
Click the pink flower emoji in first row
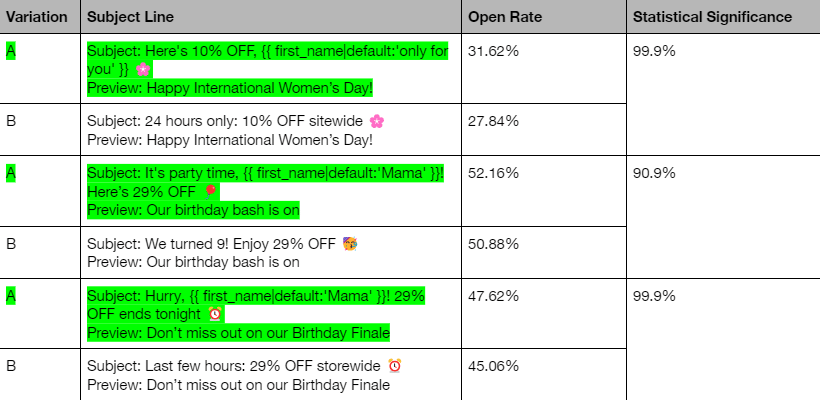pyautogui.click(x=143, y=69)
